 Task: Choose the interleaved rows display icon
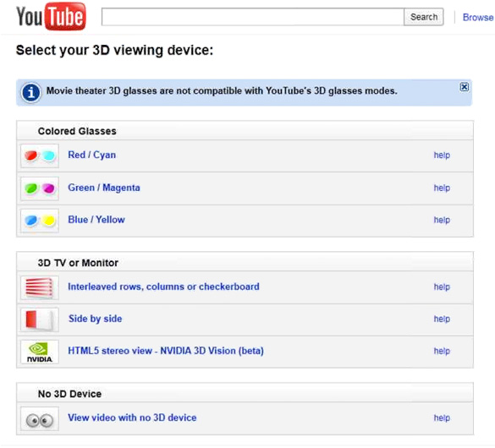pos(40,287)
